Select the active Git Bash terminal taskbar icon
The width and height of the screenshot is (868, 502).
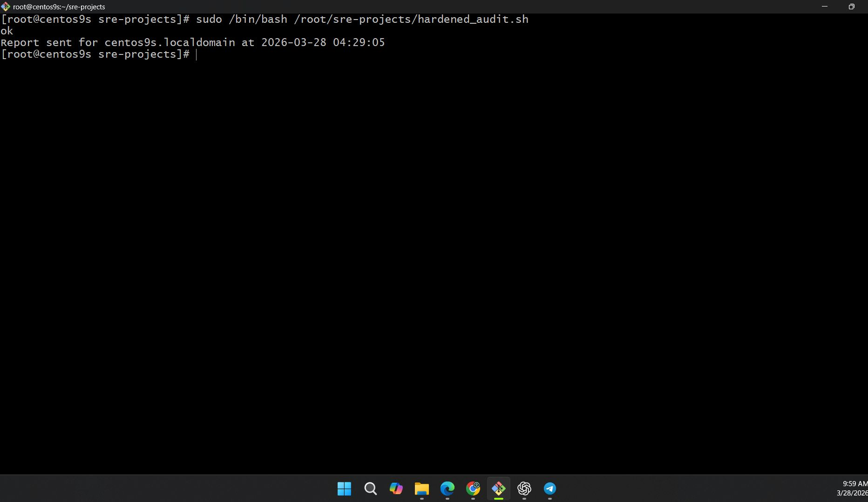[x=499, y=489]
